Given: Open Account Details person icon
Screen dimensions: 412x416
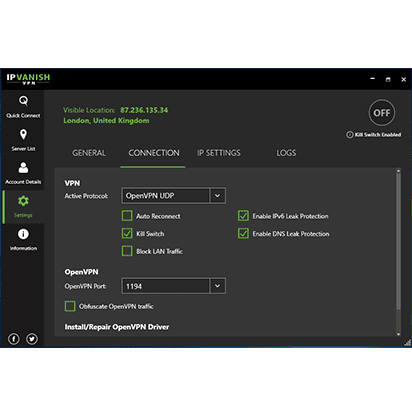Looking at the screenshot, I should point(23,168).
